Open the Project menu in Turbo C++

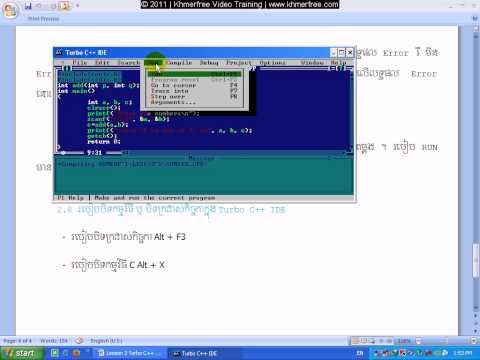239,63
